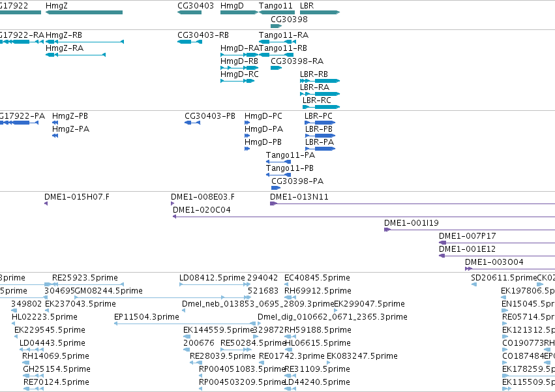Click clone DME1-015H07.F label

77,197
